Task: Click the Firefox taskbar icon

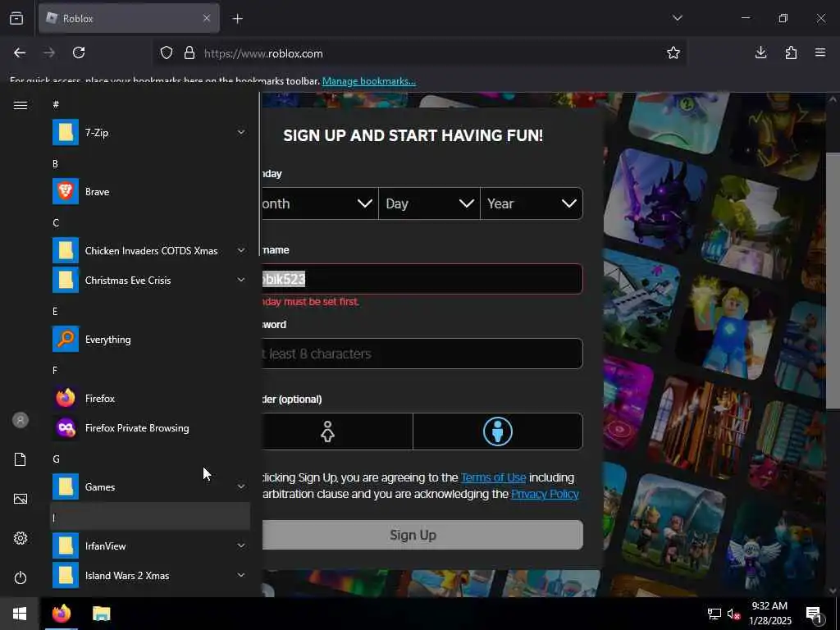Action: coord(62,614)
